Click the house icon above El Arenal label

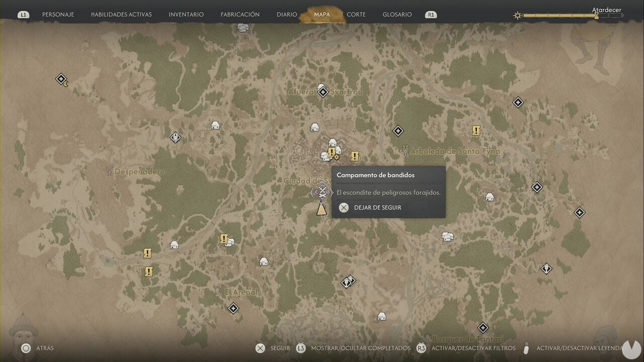point(264,261)
